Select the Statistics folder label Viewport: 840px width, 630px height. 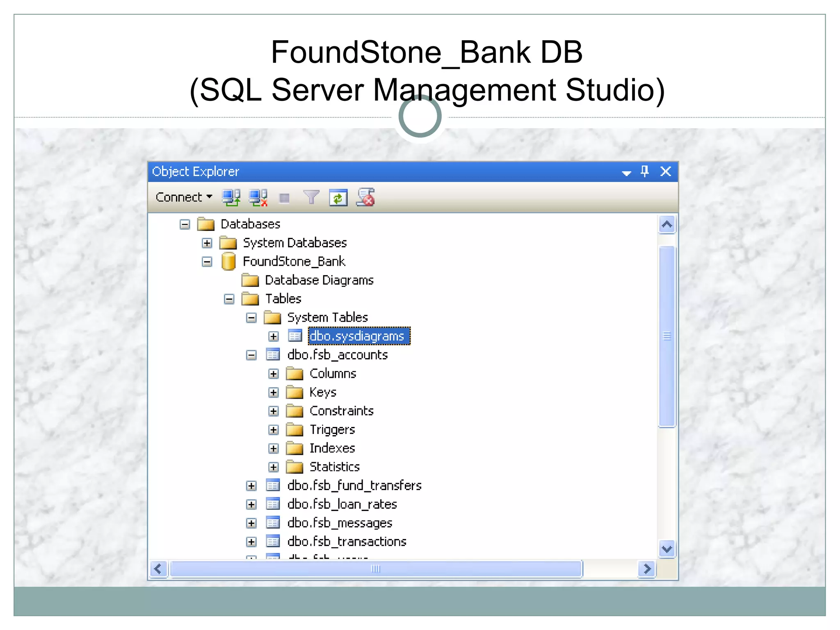coord(335,467)
